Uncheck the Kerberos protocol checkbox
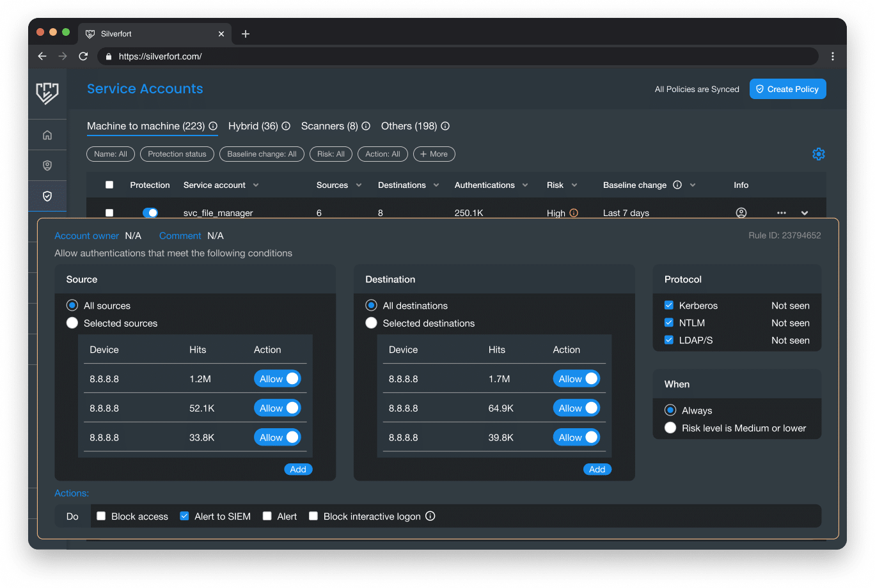 (669, 305)
